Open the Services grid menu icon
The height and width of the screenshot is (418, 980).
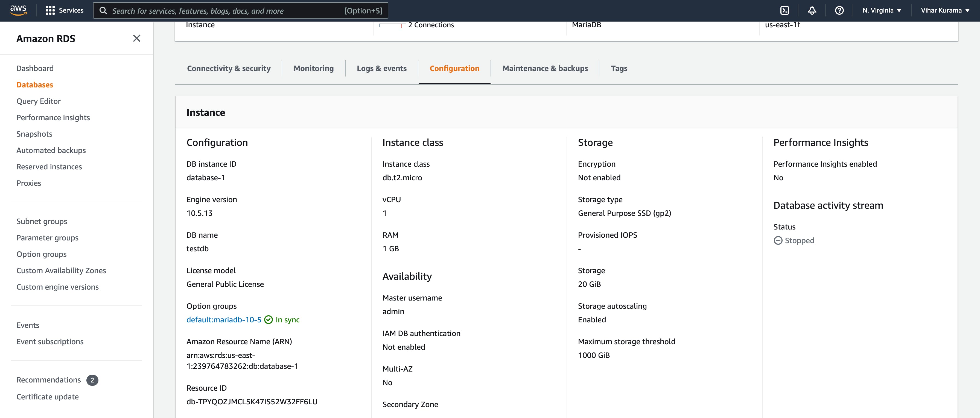[50, 11]
